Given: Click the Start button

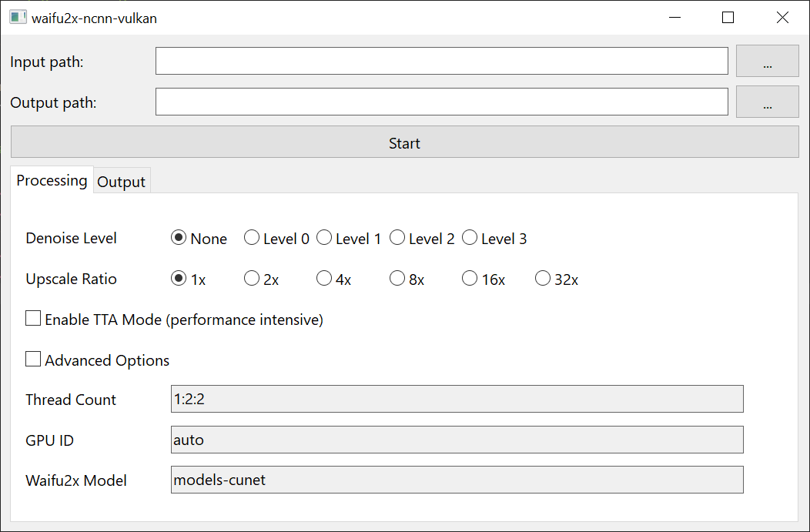Looking at the screenshot, I should pos(404,142).
